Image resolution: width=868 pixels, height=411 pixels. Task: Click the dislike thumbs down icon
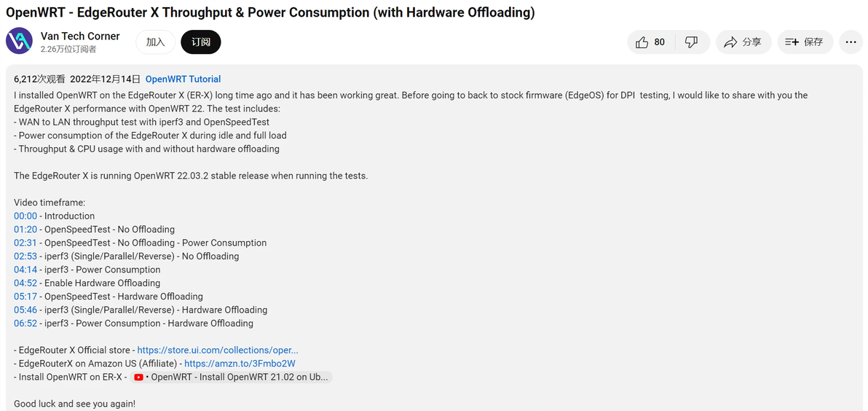point(691,42)
